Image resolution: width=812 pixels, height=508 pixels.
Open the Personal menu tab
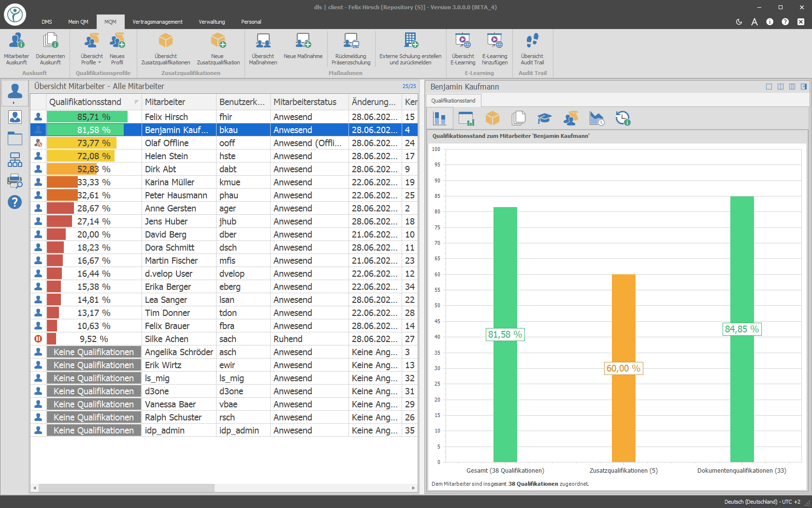251,22
